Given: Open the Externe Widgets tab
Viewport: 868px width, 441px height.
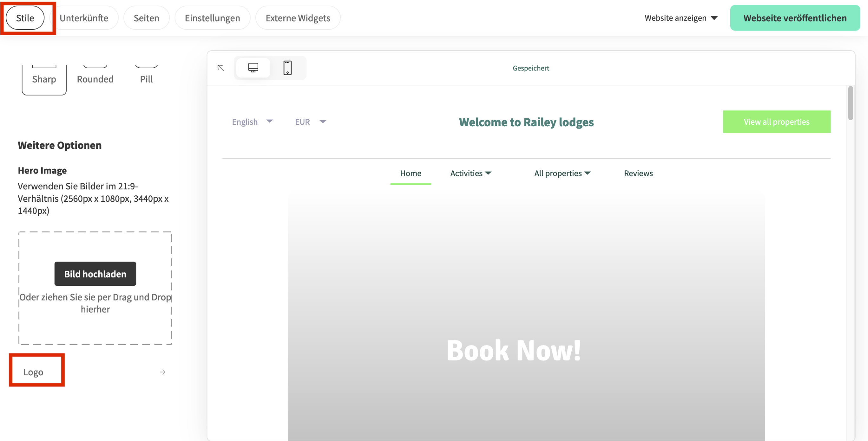Looking at the screenshot, I should click(x=298, y=18).
